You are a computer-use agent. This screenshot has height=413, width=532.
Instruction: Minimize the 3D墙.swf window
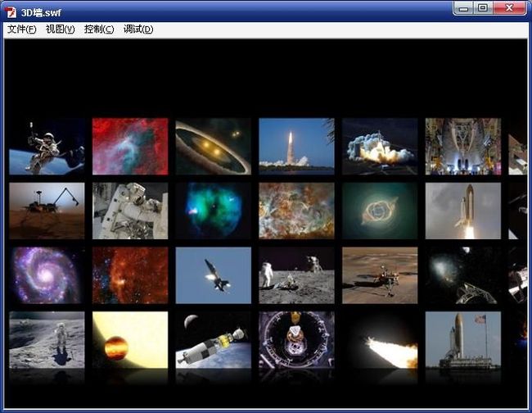(463, 8)
